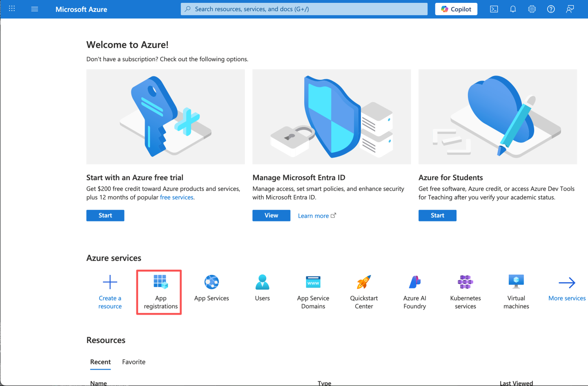
Task: Click the Last Viewed column header
Action: point(516,383)
